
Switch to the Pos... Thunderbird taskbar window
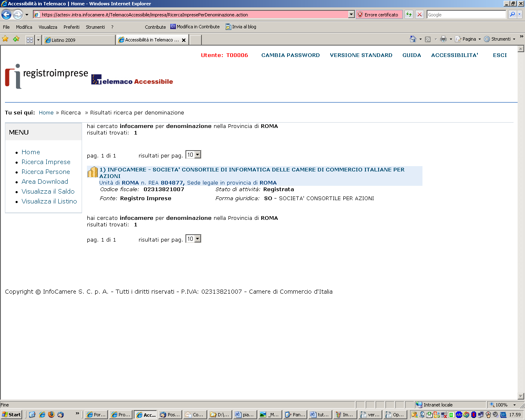coord(170,415)
